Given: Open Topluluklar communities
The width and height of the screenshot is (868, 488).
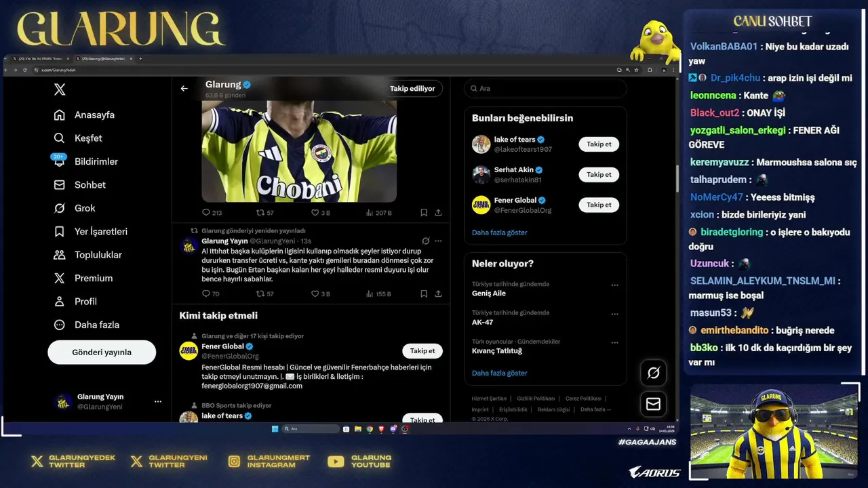Looking at the screenshot, I should tap(88, 255).
